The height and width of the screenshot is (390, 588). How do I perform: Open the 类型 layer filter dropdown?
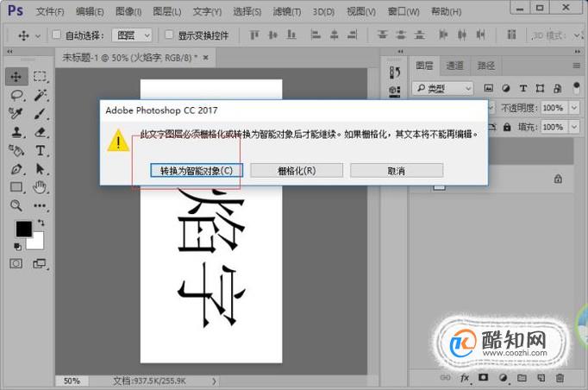pos(443,88)
